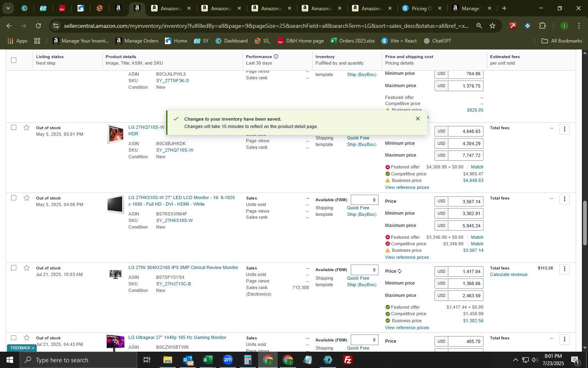Dismiss the changes saved notification
This screenshot has height=368, width=588.
[418, 119]
